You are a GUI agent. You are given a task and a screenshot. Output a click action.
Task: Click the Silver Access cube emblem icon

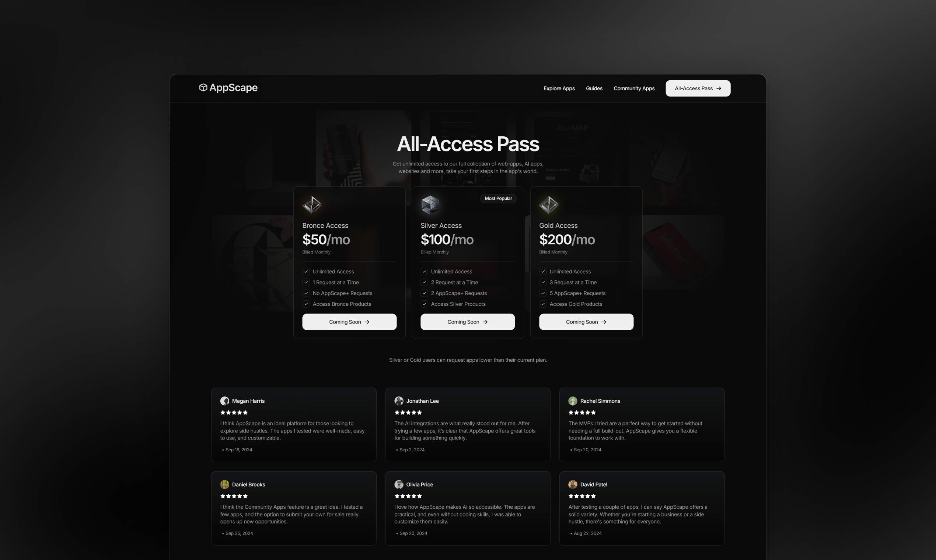(430, 205)
